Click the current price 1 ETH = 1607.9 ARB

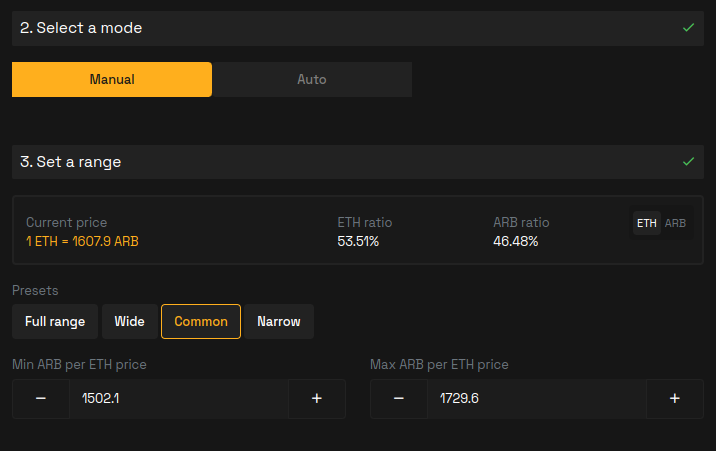[82, 241]
